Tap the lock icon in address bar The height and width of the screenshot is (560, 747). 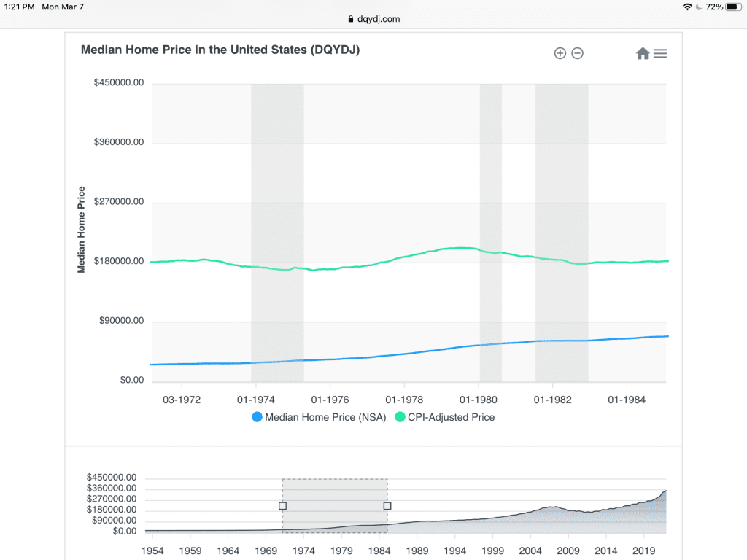click(x=351, y=19)
